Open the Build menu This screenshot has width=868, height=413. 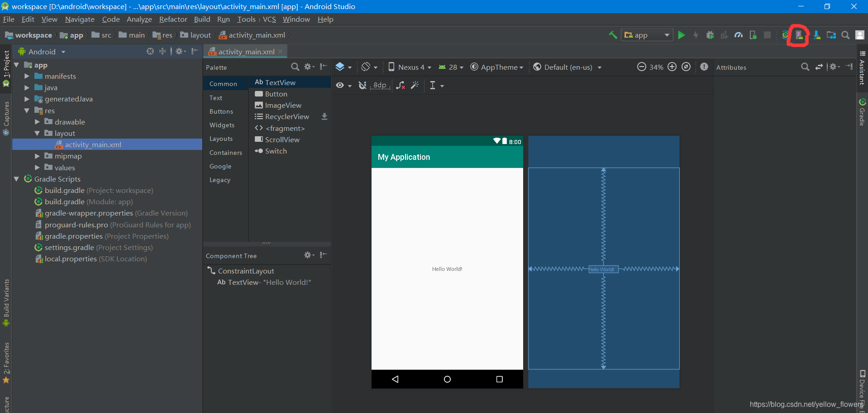[202, 19]
